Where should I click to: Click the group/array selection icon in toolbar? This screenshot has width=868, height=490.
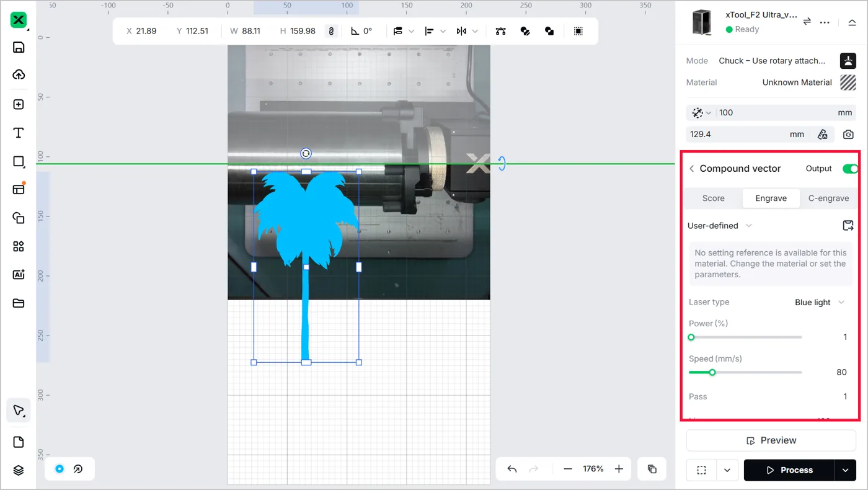(578, 31)
